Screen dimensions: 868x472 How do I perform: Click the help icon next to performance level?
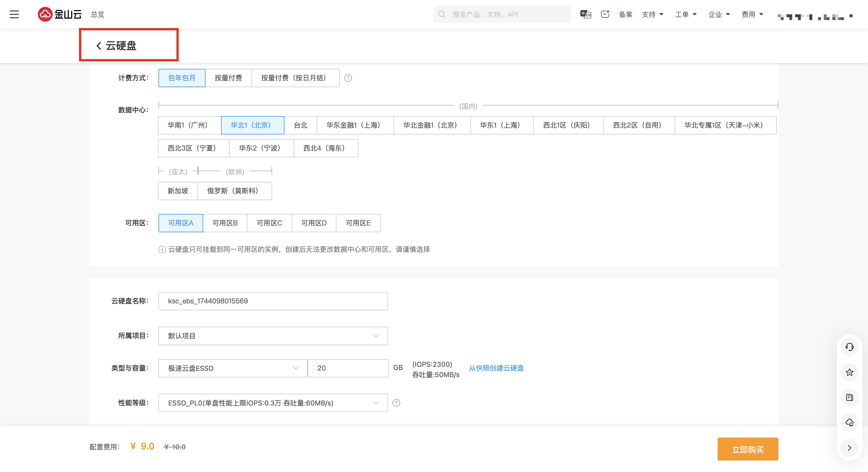(396, 403)
